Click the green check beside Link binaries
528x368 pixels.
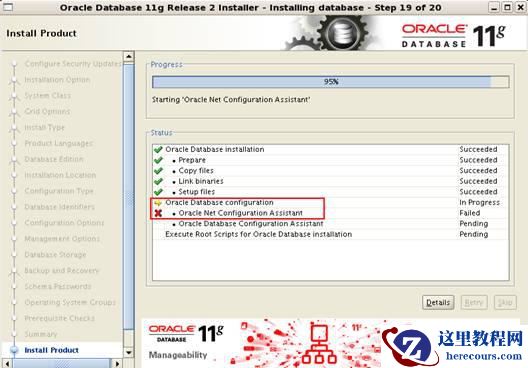pos(158,181)
